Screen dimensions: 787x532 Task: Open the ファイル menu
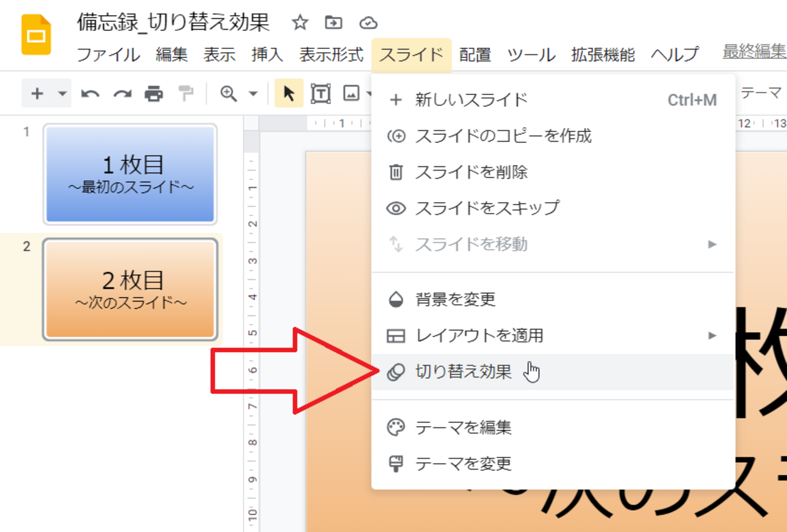(x=108, y=55)
